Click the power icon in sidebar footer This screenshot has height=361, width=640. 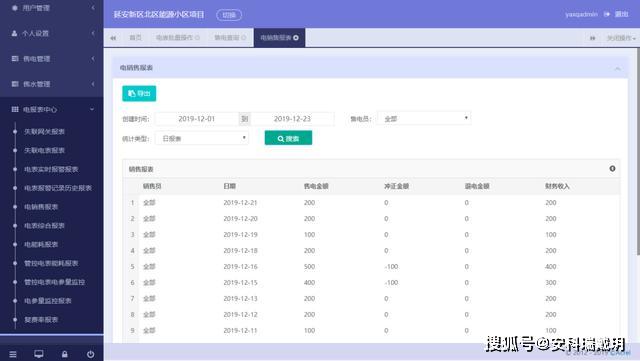90,354
